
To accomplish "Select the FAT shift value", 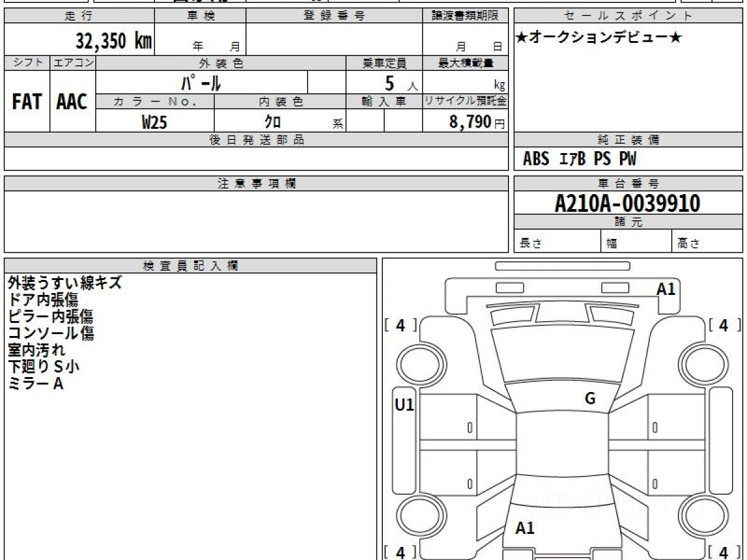I will 27,102.
